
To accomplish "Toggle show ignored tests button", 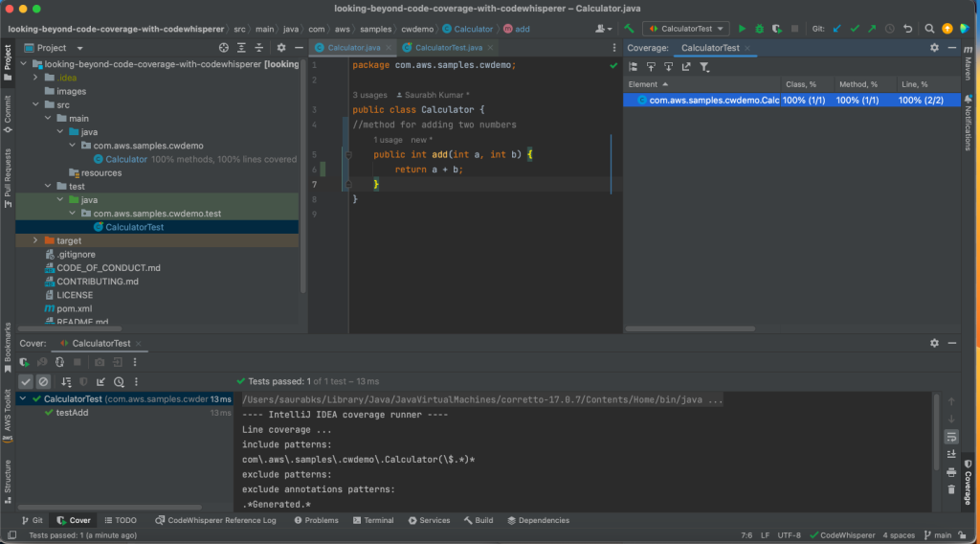I will pos(43,381).
